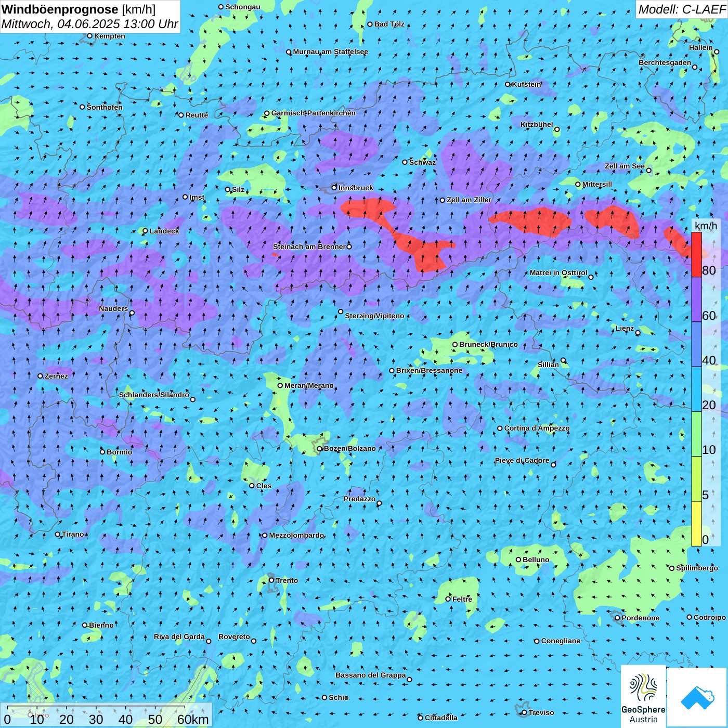Click the Berchtesgaden label
728x728 pixels.
(x=665, y=62)
